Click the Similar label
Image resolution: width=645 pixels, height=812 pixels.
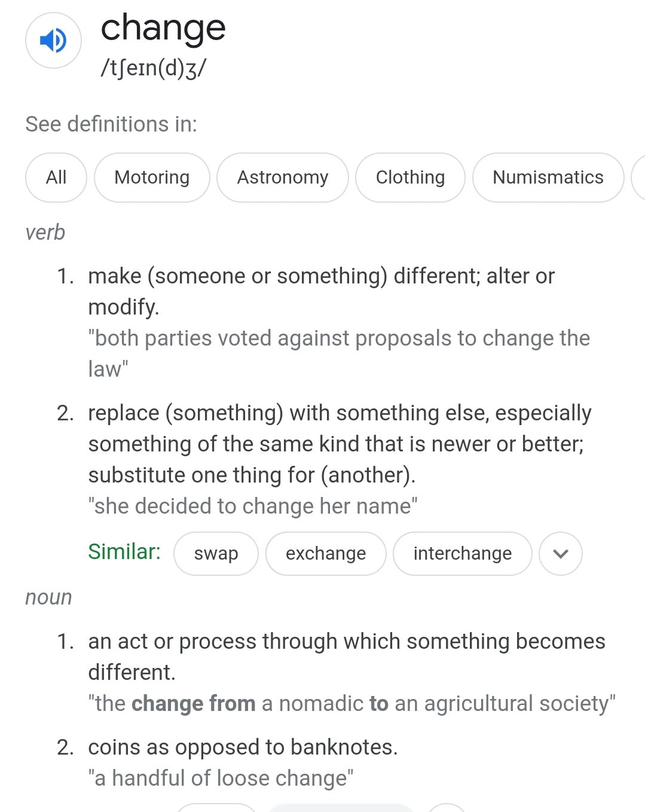click(x=124, y=551)
